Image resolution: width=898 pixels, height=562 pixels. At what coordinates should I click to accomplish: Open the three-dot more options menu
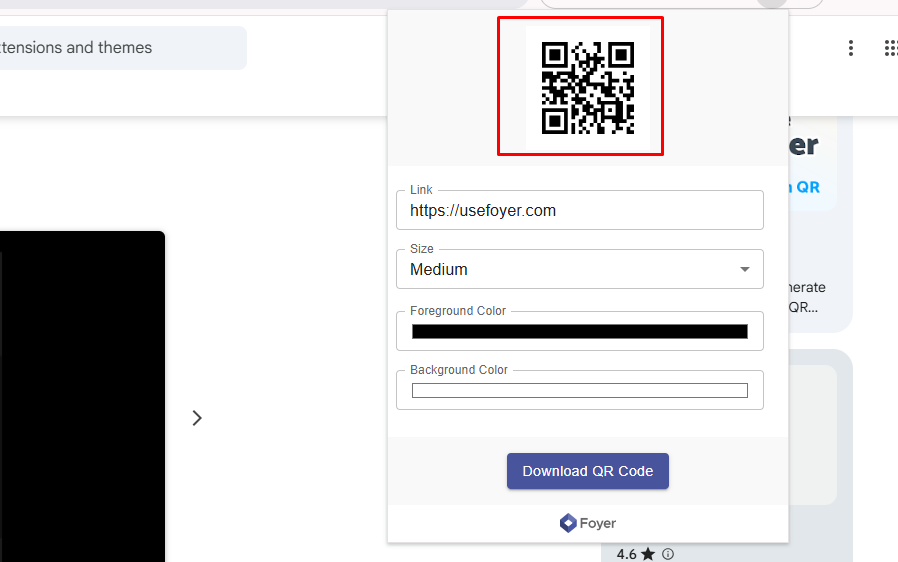click(851, 48)
